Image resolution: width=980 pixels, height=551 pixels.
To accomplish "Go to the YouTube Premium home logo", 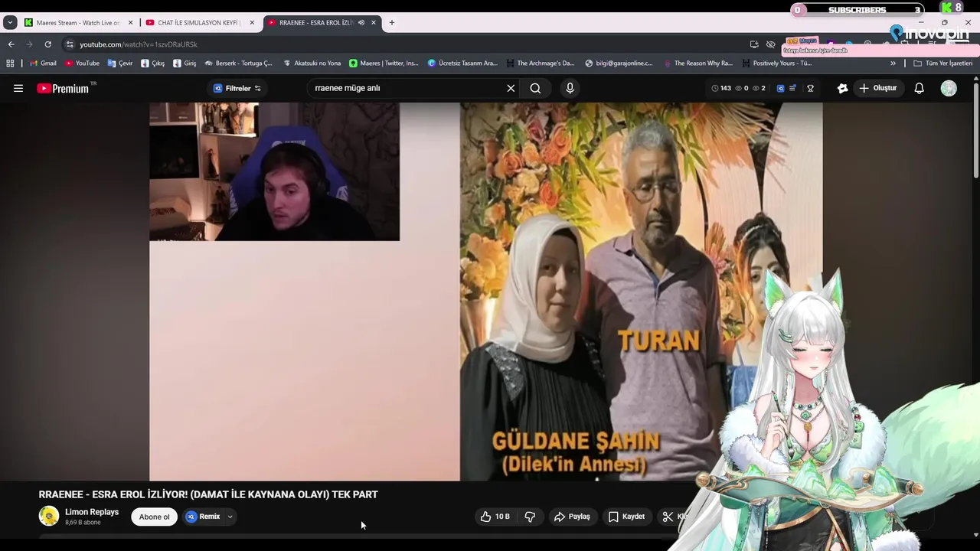I will pos(64,88).
